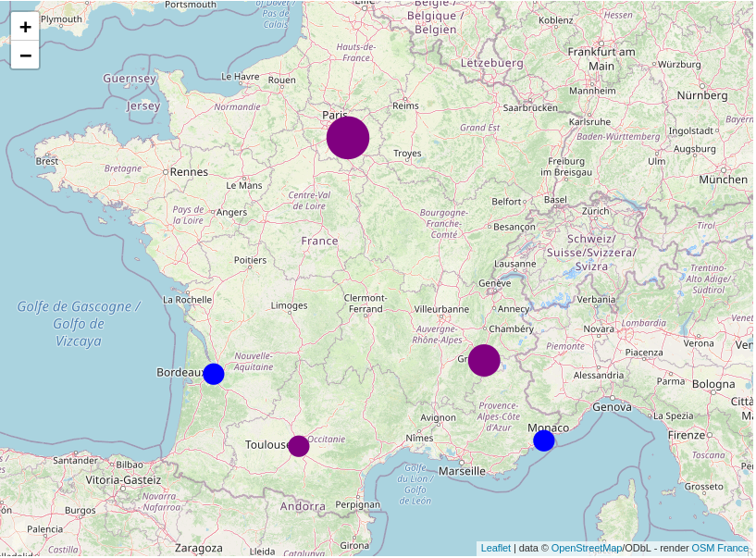The height and width of the screenshot is (558, 756).
Task: Click the 'Bilbao' city label
Action: [x=130, y=465]
